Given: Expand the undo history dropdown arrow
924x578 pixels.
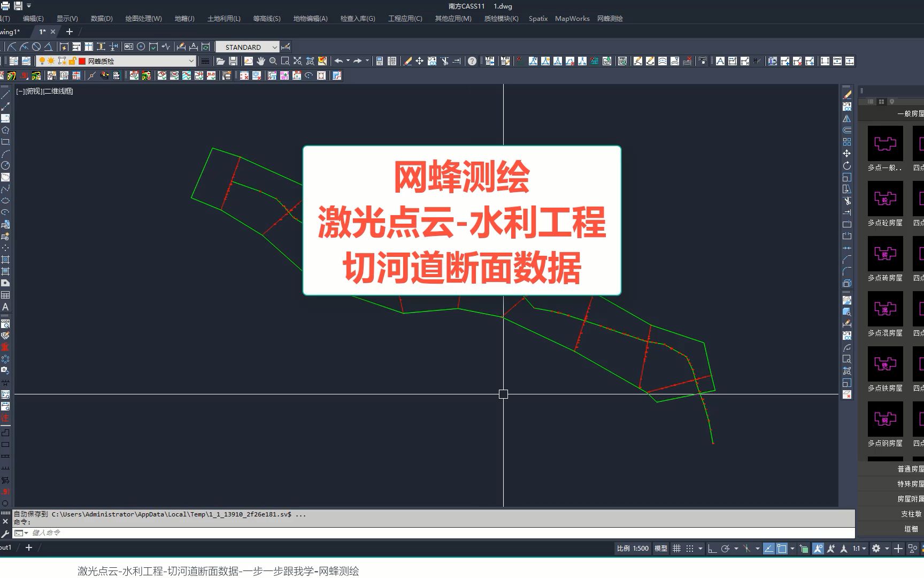Looking at the screenshot, I should pyautogui.click(x=348, y=61).
